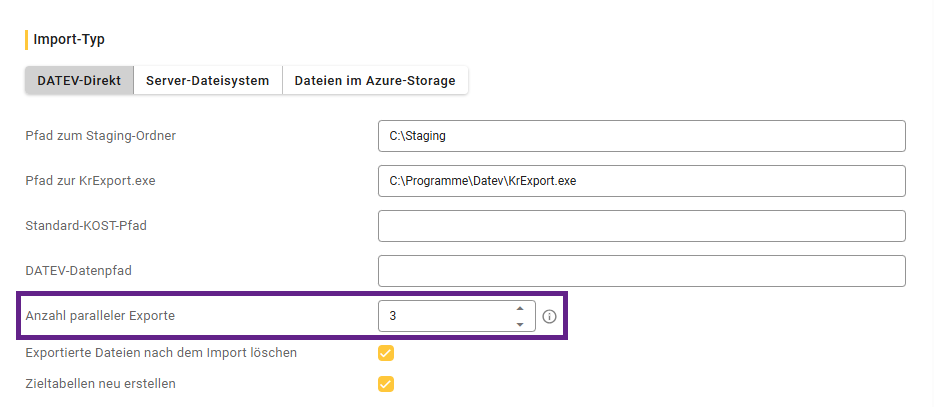Increase the Anzahl paralleler Exporte value
Viewport: 934px width, 407px height.
520,309
